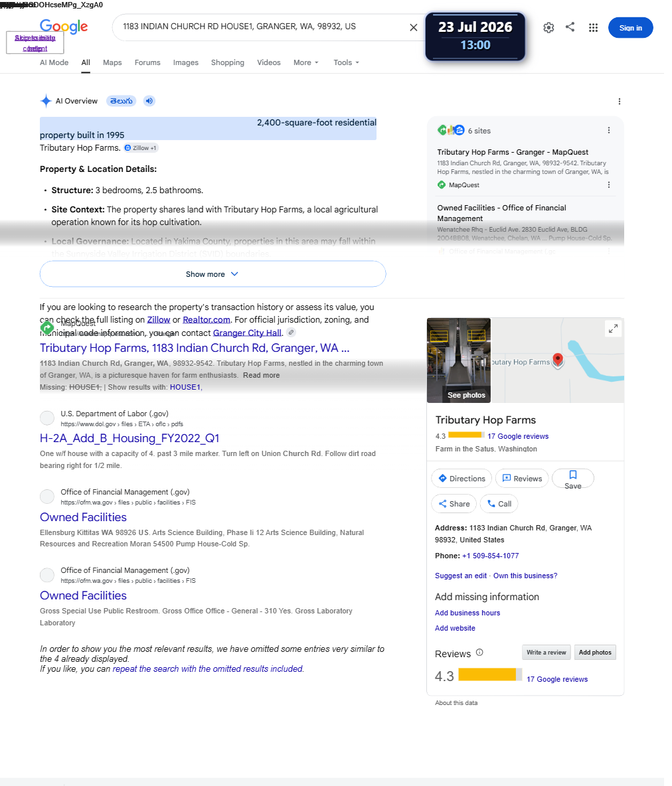Viewport: 672px width, 786px height.
Task: Open the Reviews button in the knowledge panel
Action: pyautogui.click(x=522, y=478)
